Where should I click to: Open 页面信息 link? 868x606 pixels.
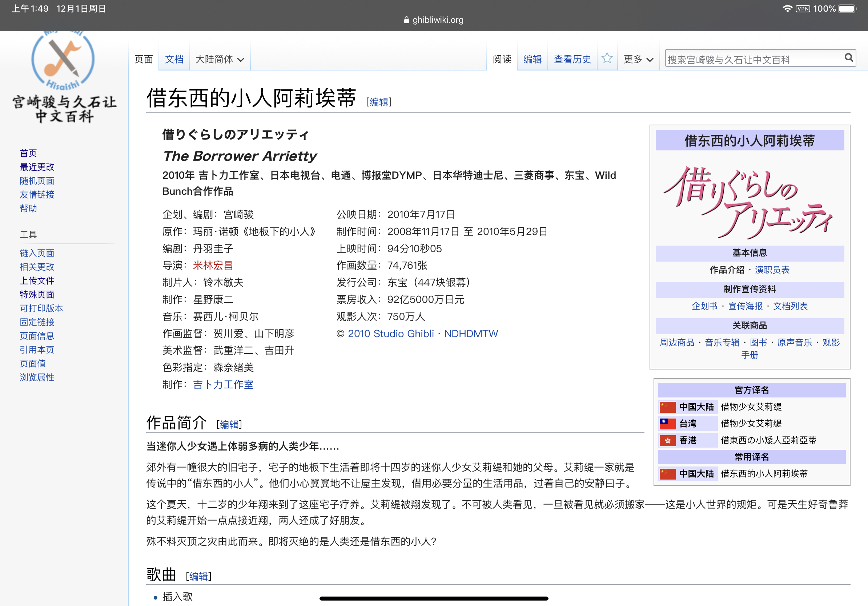(37, 336)
